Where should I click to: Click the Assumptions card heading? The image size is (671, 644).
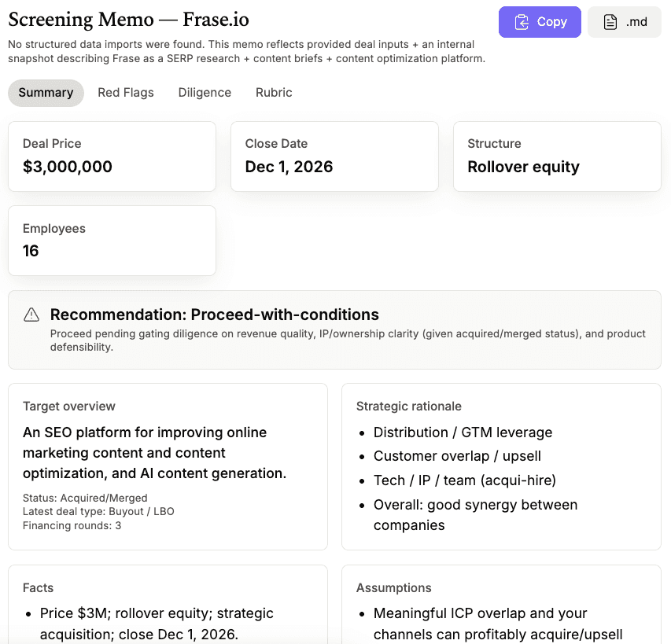tap(393, 588)
